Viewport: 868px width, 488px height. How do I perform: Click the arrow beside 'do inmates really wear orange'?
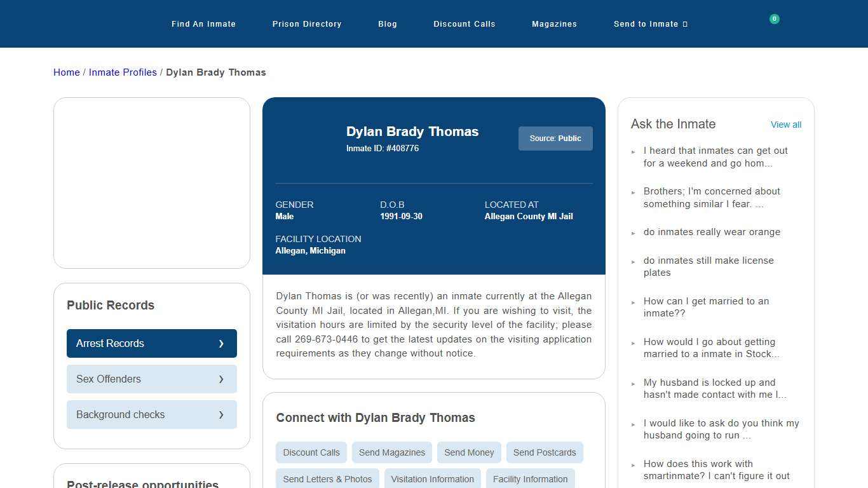click(633, 233)
